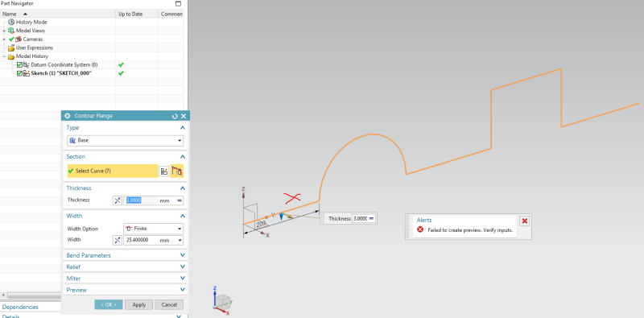Open the Dependencies panel
644x318 pixels.
(21, 307)
